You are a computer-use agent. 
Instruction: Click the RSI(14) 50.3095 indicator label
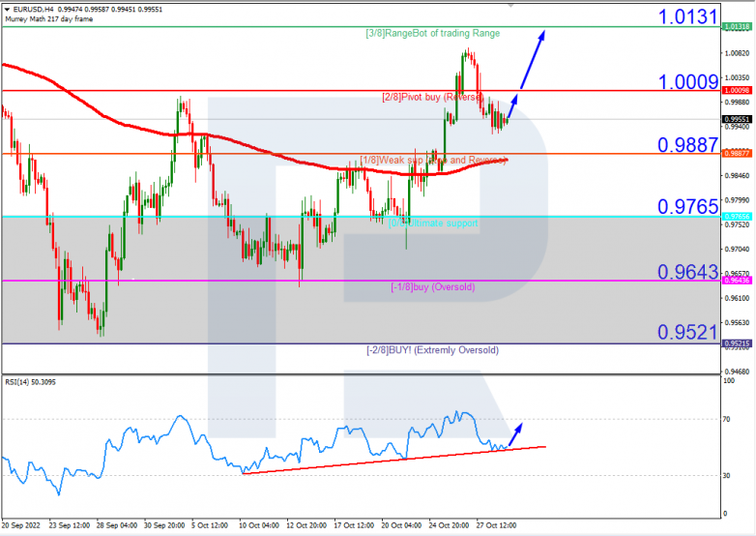(30, 382)
